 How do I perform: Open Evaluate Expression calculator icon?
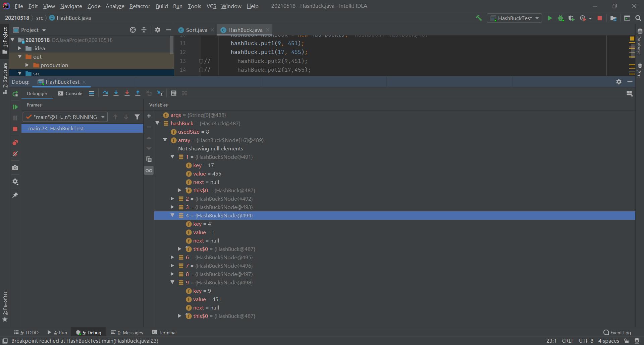[x=173, y=93]
